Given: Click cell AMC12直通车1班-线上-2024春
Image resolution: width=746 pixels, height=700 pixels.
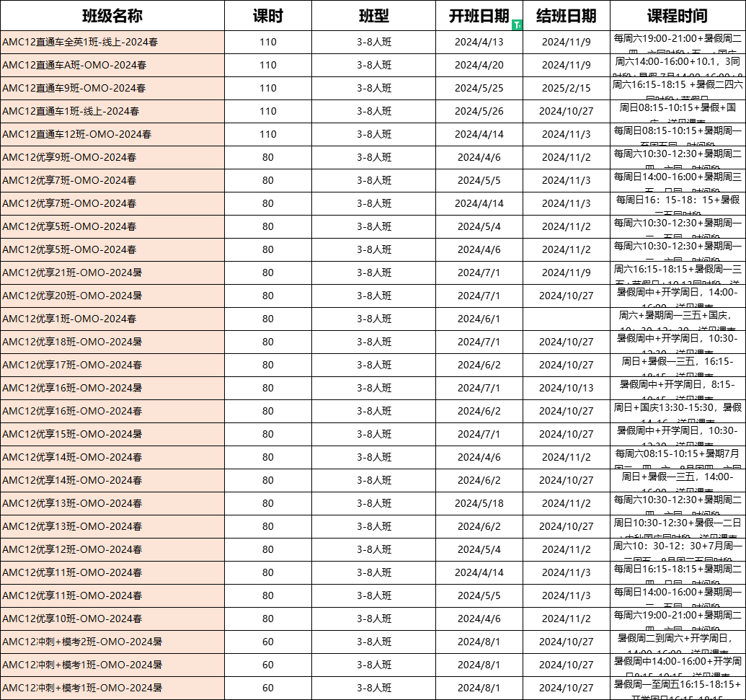Looking at the screenshot, I should point(112,111).
